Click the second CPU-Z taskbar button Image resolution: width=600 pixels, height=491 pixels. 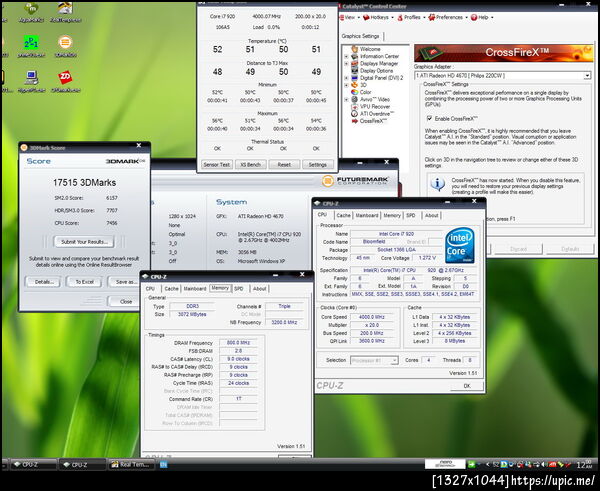click(x=83, y=465)
